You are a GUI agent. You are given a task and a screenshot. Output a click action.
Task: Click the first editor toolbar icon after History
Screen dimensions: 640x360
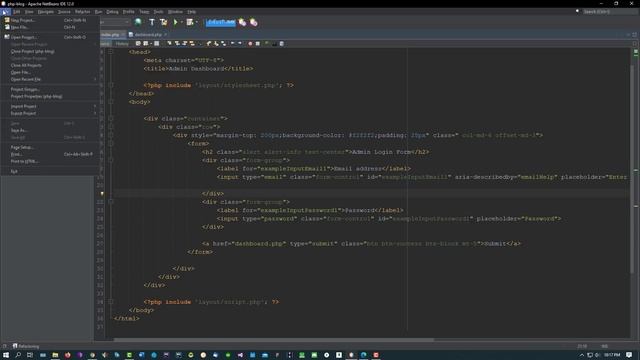point(138,43)
